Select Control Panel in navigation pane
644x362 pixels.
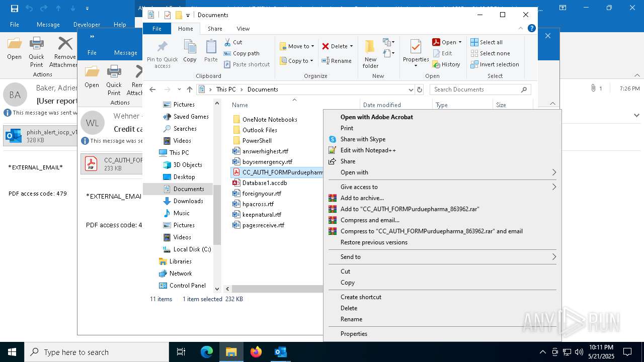pos(182,286)
